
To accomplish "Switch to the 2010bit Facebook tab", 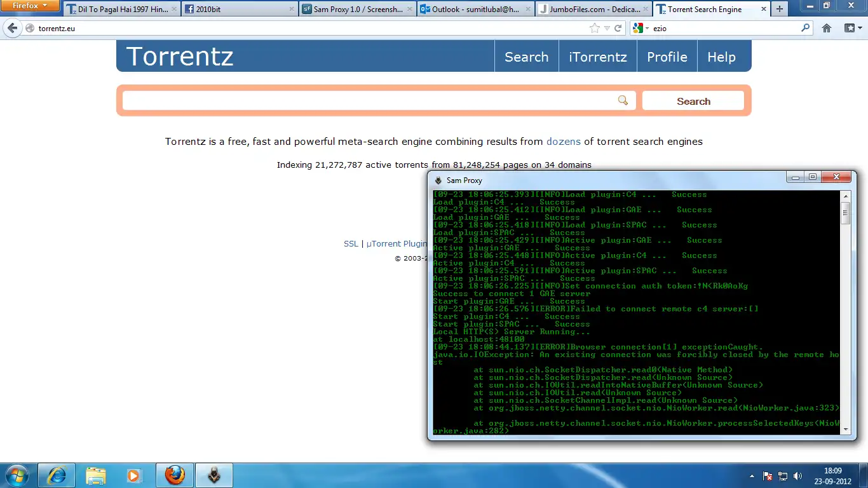I will coord(240,10).
